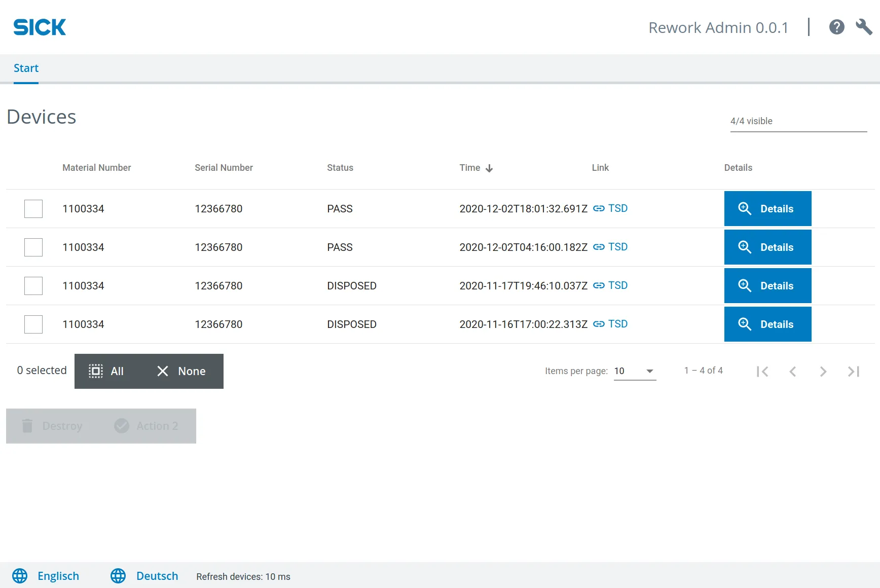Switch to the Start tab
Viewport: 880px width, 588px height.
pyautogui.click(x=26, y=68)
